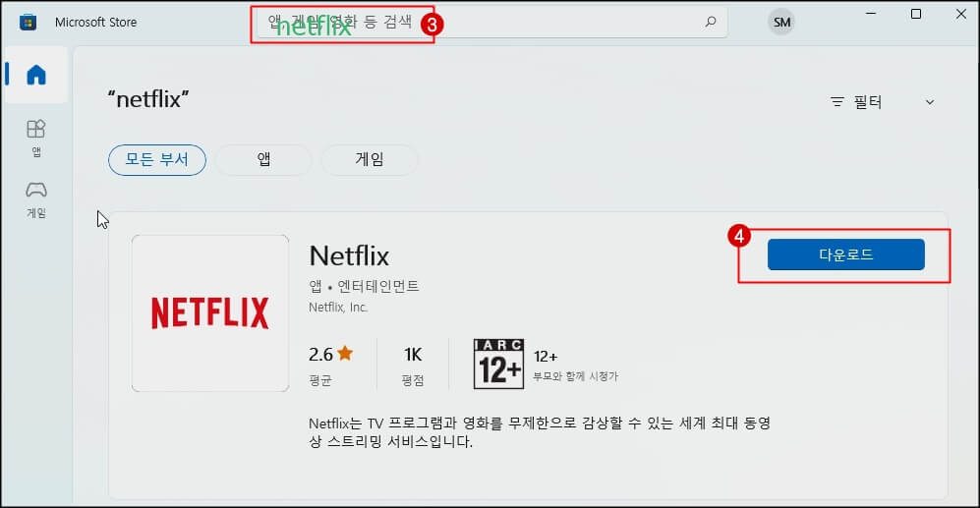Open the Apps section in the sidebar

click(36, 139)
